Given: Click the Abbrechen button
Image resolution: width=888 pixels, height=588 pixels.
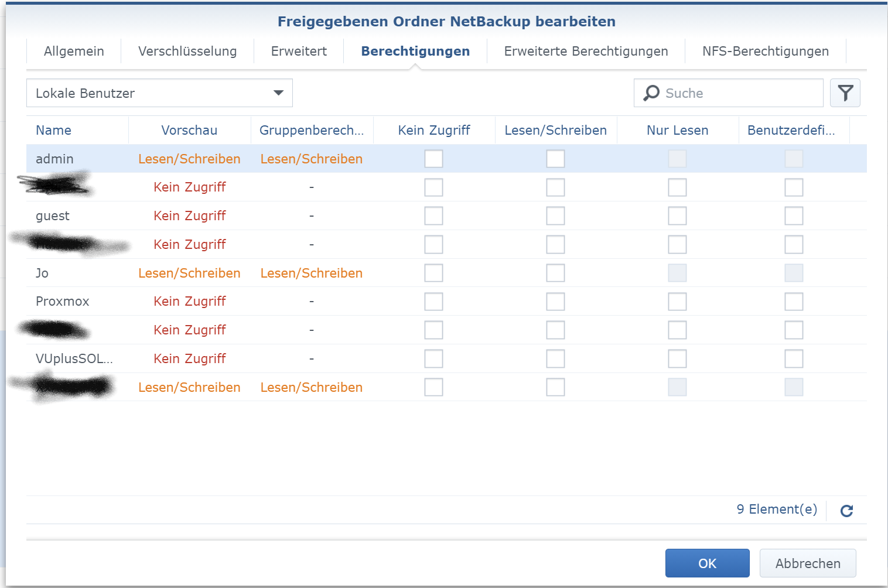Looking at the screenshot, I should point(808,563).
